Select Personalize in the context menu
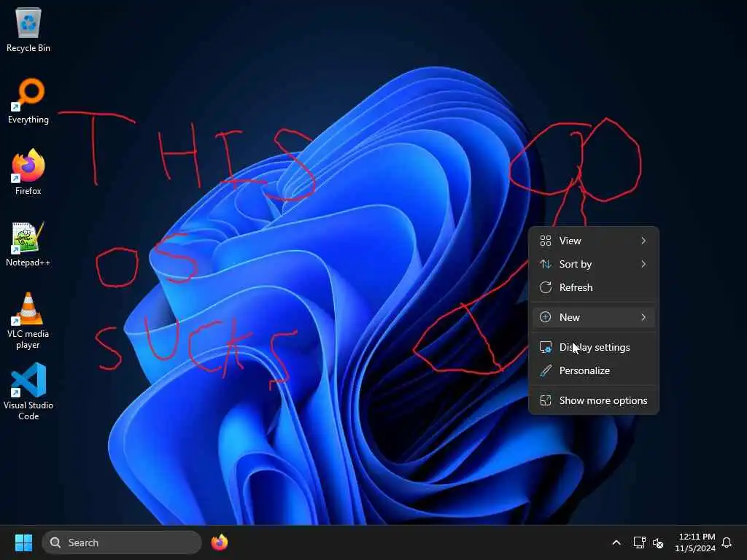 click(594, 370)
